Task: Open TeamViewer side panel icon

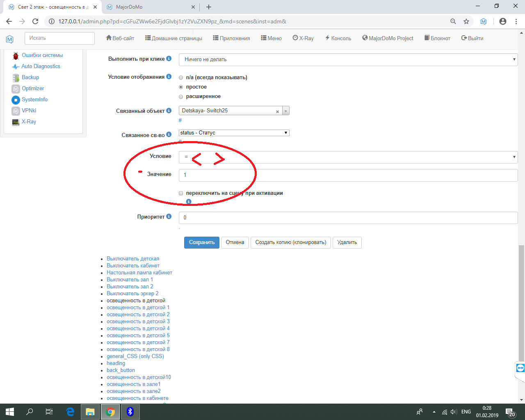Action: (x=520, y=368)
